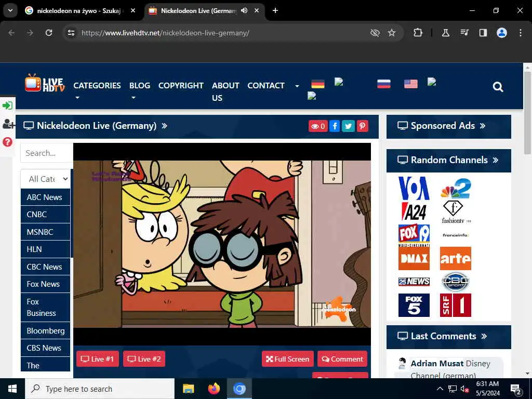Open the NBC 2 channel logo
This screenshot has height=399, width=532.
pos(456,188)
